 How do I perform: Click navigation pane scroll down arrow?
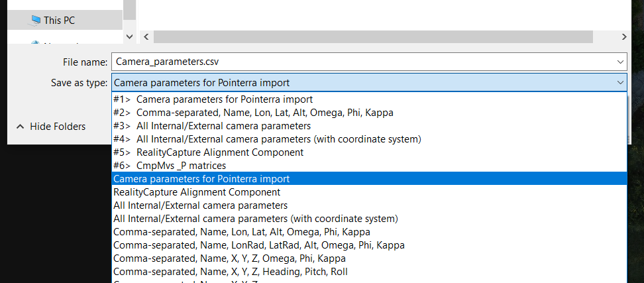click(x=129, y=36)
